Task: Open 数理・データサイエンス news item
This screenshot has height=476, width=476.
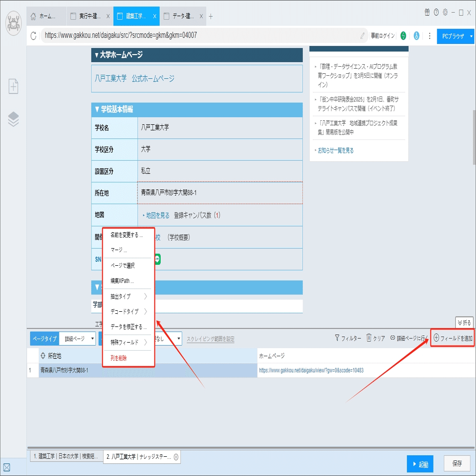Action: (358, 75)
